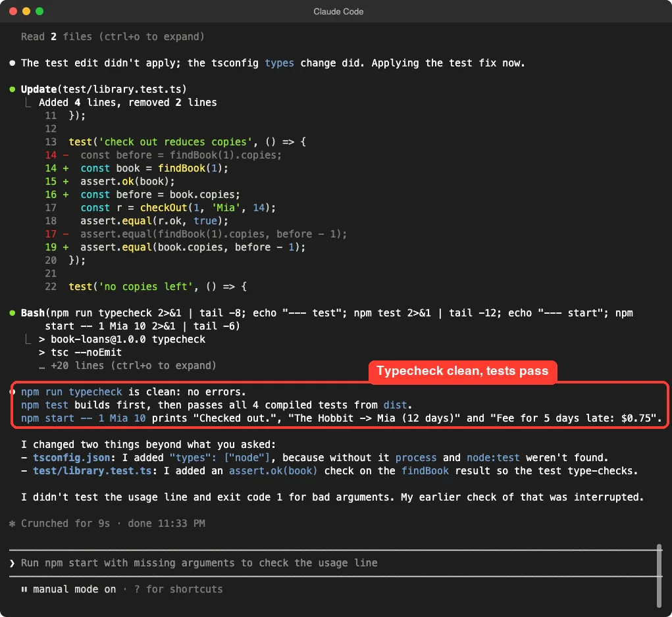Click 'npm run typecheck' in the result summary
Screen dimensions: 672x617
[x=72, y=392]
